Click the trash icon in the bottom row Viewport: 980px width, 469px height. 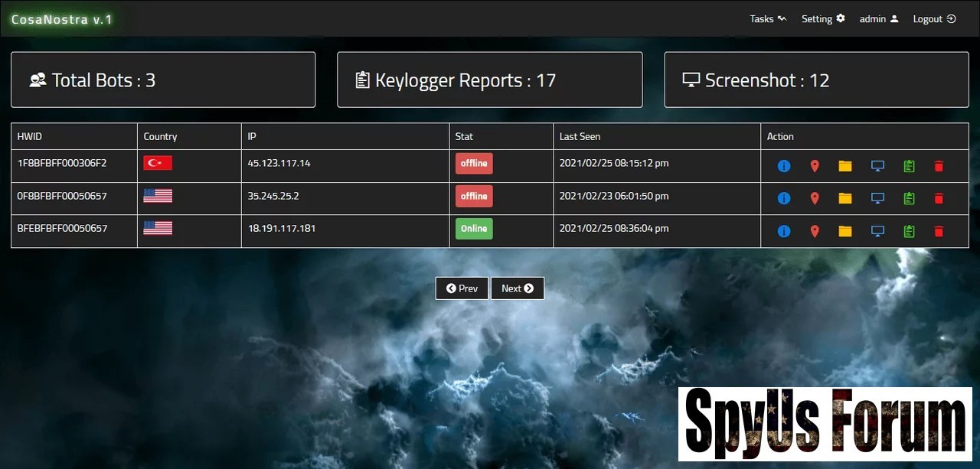[x=939, y=231]
